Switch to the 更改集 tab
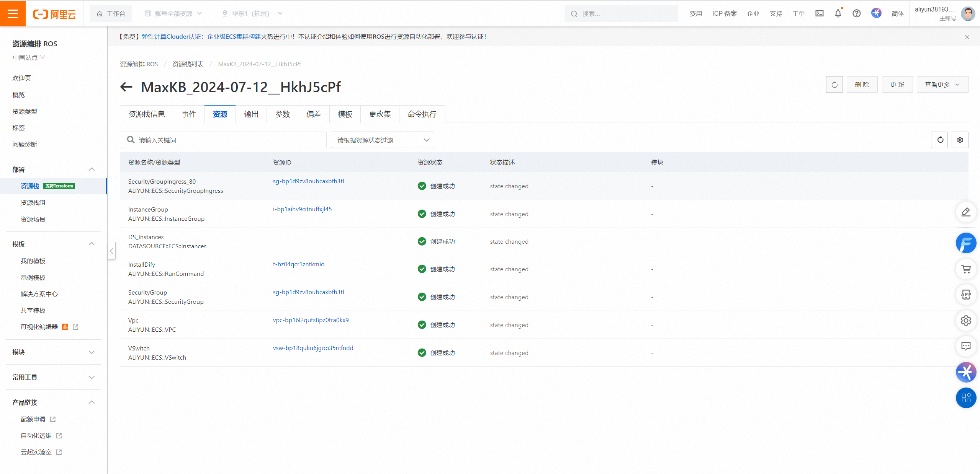Viewport: 980px width, 474px height. click(380, 114)
